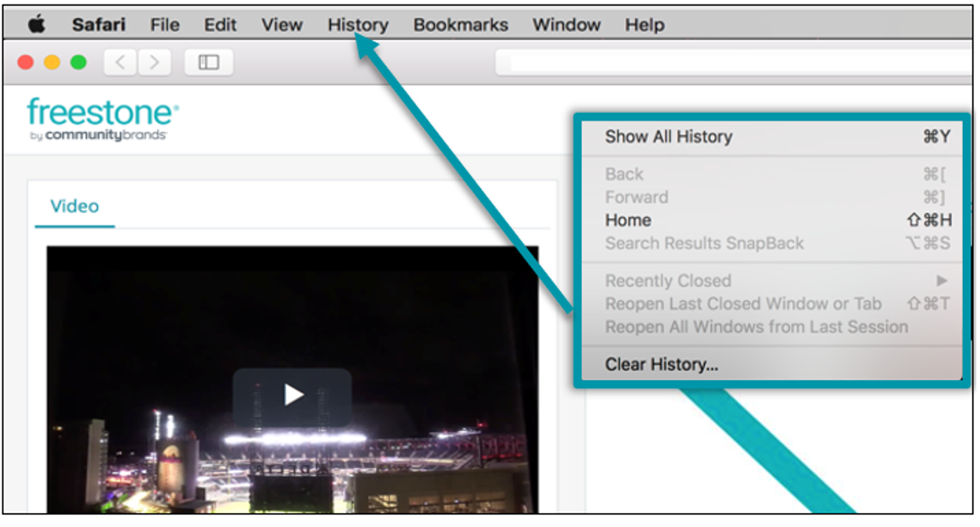The height and width of the screenshot is (527, 980).
Task: Open the Window menu
Action: pos(566,25)
